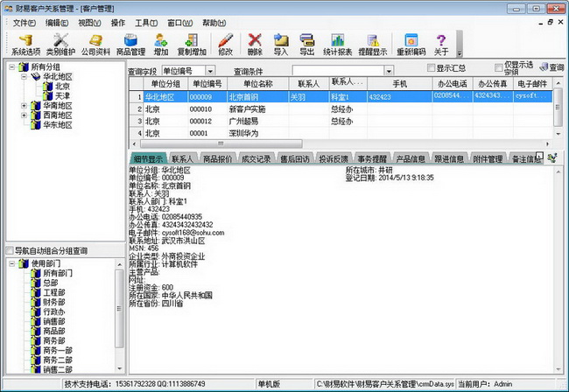Switch to 商品报价 tab

coord(217,158)
